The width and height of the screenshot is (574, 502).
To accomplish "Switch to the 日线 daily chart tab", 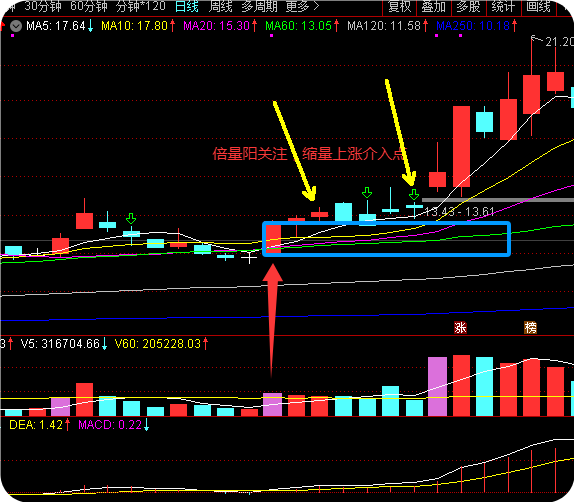I will [x=187, y=6].
